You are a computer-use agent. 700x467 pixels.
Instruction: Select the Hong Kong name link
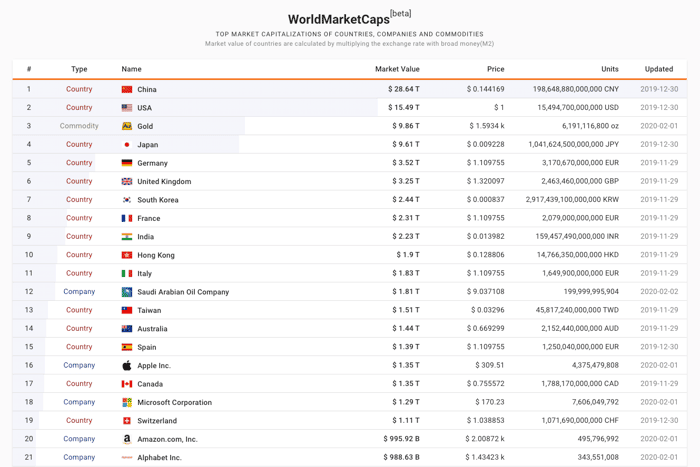pos(156,255)
